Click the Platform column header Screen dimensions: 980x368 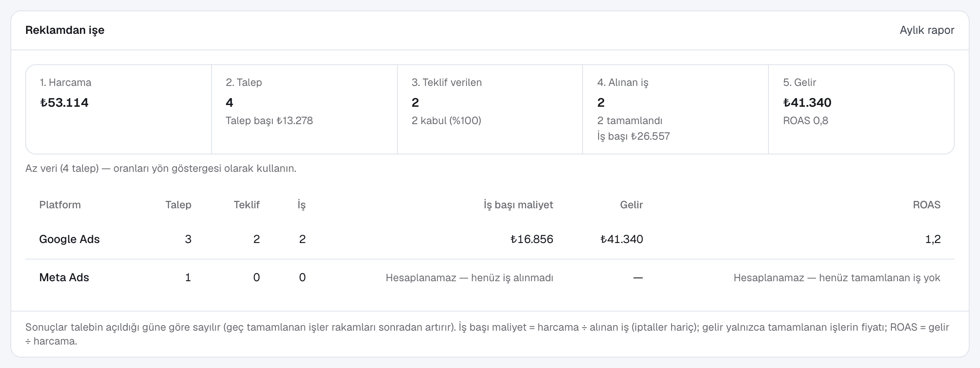pos(60,205)
